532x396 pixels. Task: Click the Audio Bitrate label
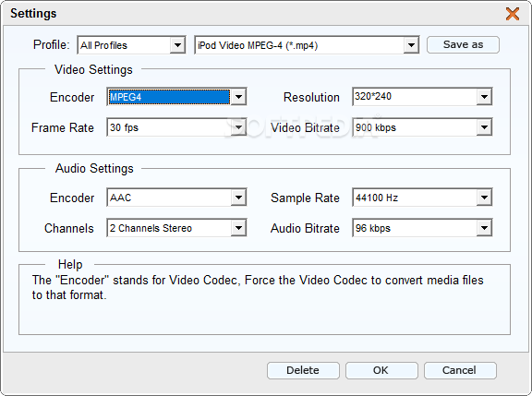(x=305, y=228)
